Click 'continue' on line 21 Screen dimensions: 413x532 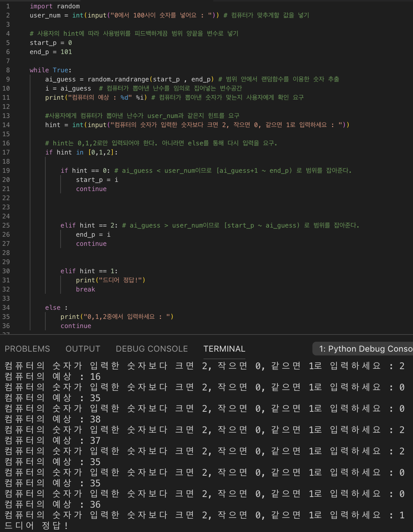point(91,189)
